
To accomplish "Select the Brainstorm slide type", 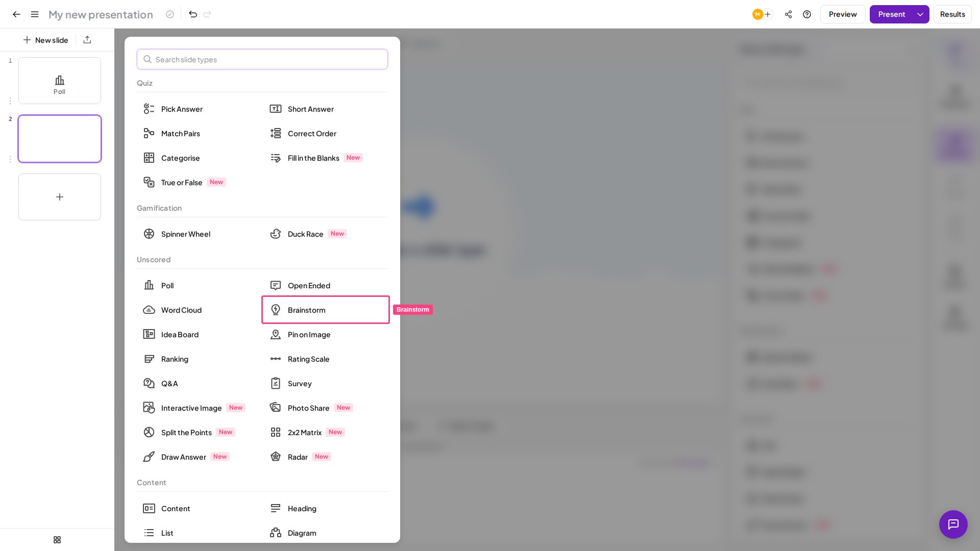I will click(x=325, y=310).
